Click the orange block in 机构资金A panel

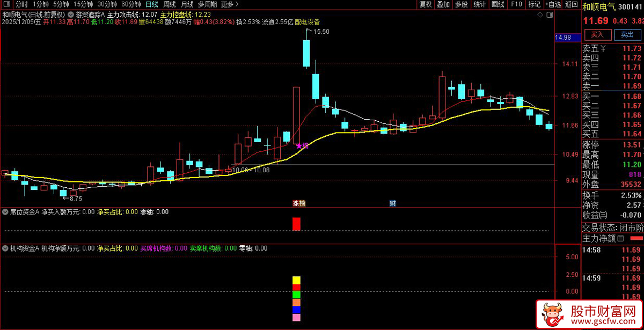(296, 303)
